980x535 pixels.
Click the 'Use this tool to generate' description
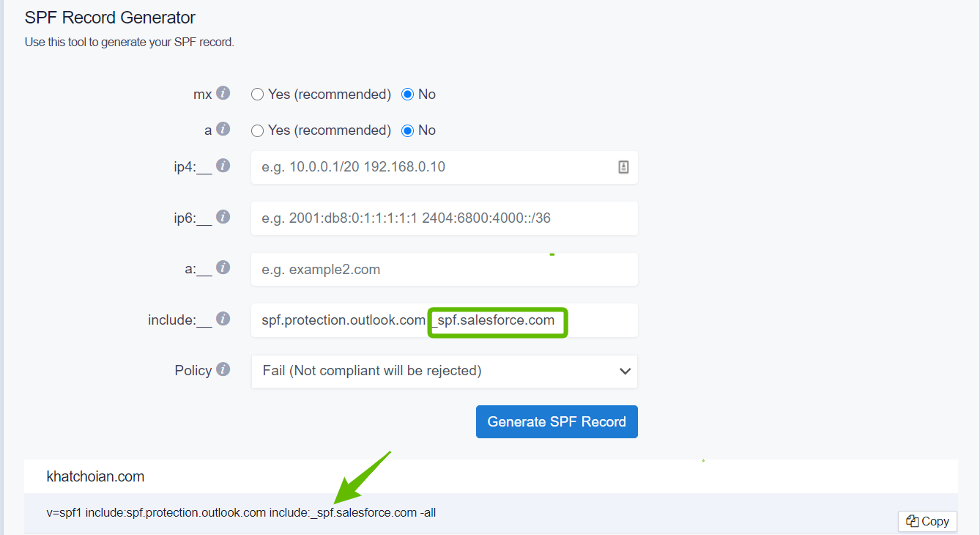click(x=130, y=42)
